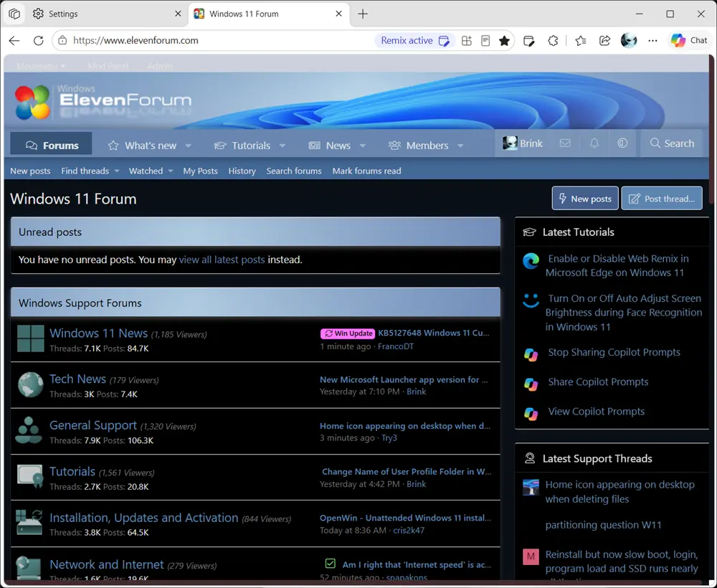Open the view all latest posts link
Screen dimensions: 717x588
(222, 260)
